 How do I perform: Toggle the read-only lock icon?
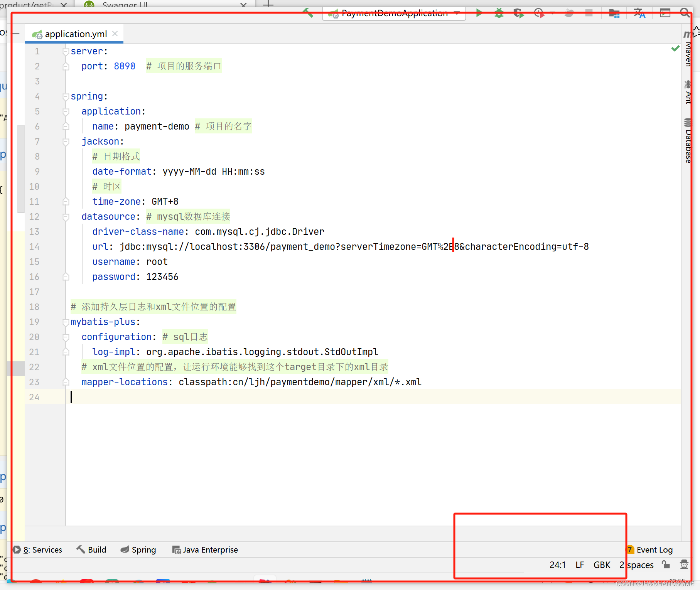(x=666, y=565)
